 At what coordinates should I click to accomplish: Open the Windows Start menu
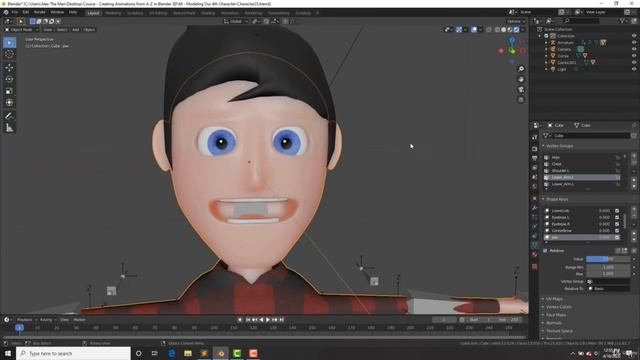(x=8, y=353)
